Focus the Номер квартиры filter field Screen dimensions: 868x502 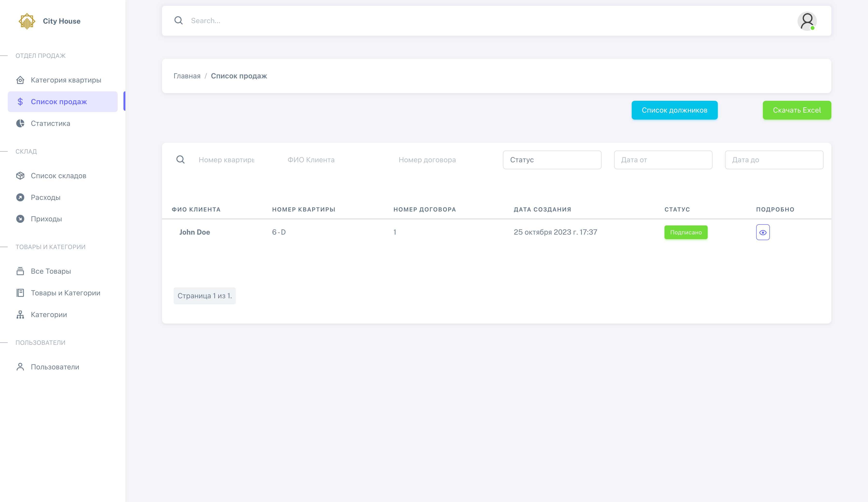point(227,160)
